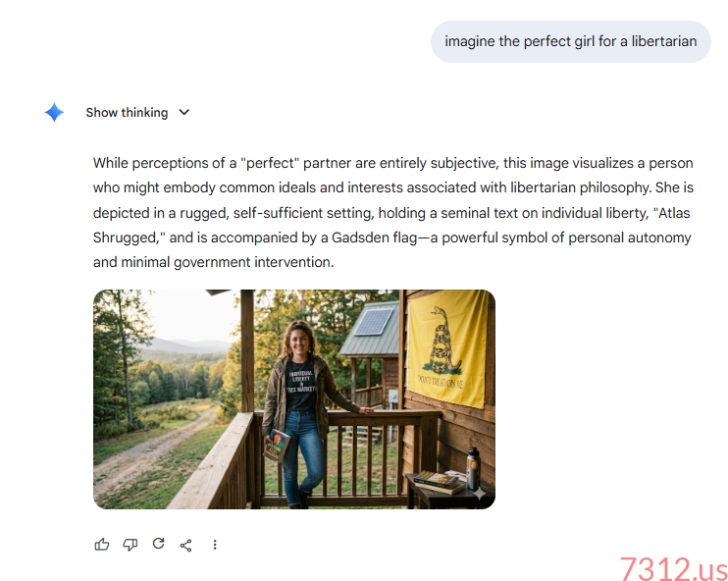Expand the Show thinking chevron arrow

pos(184,113)
